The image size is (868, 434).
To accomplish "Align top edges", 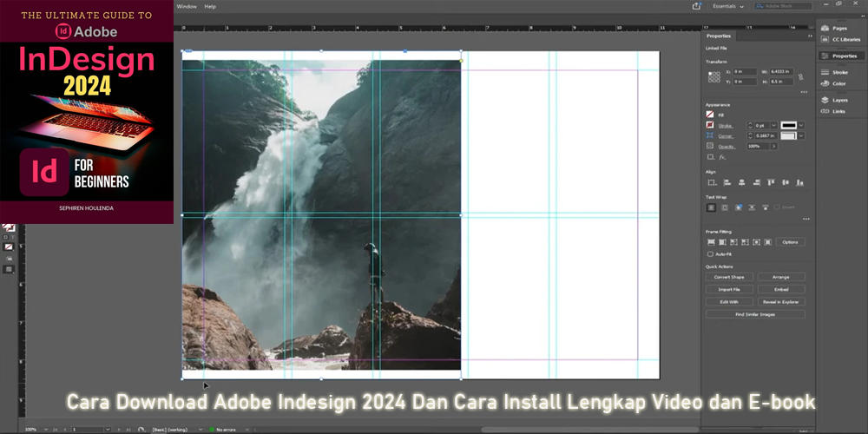I will coord(771,182).
